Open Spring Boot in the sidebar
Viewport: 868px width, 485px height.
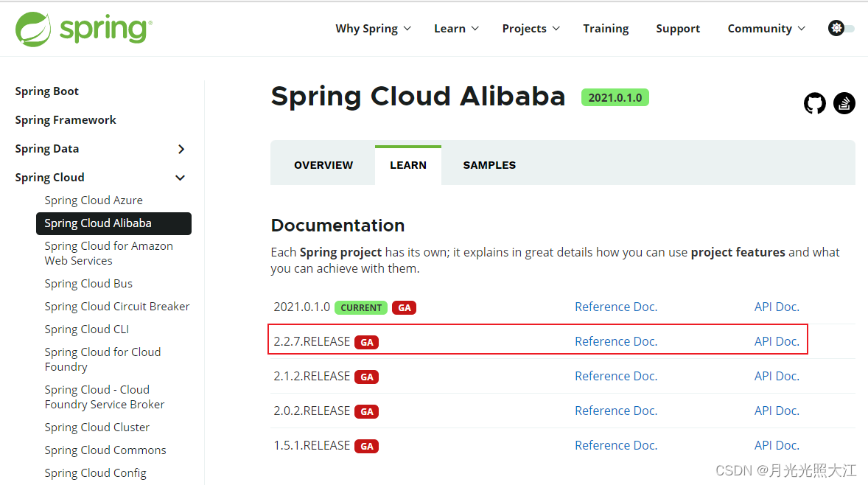pos(46,91)
